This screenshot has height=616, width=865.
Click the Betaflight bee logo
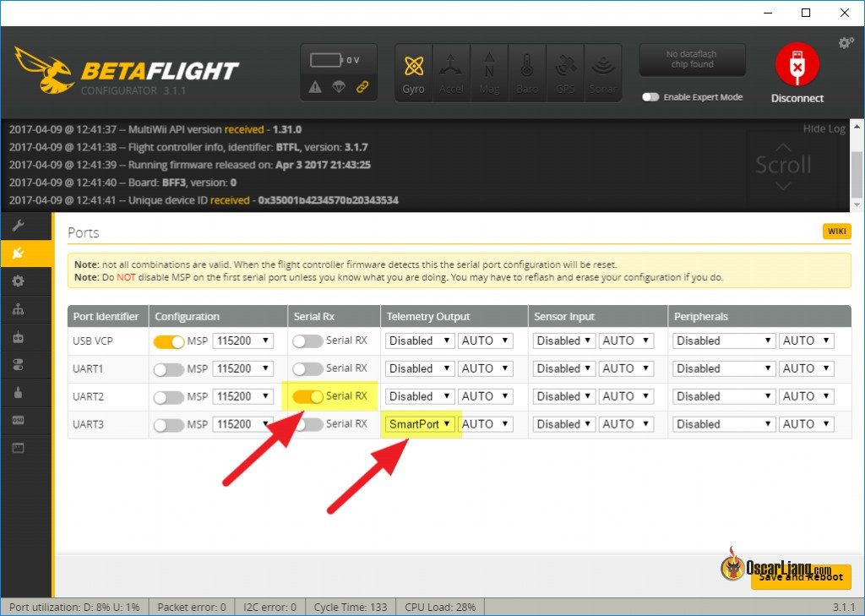(x=44, y=69)
